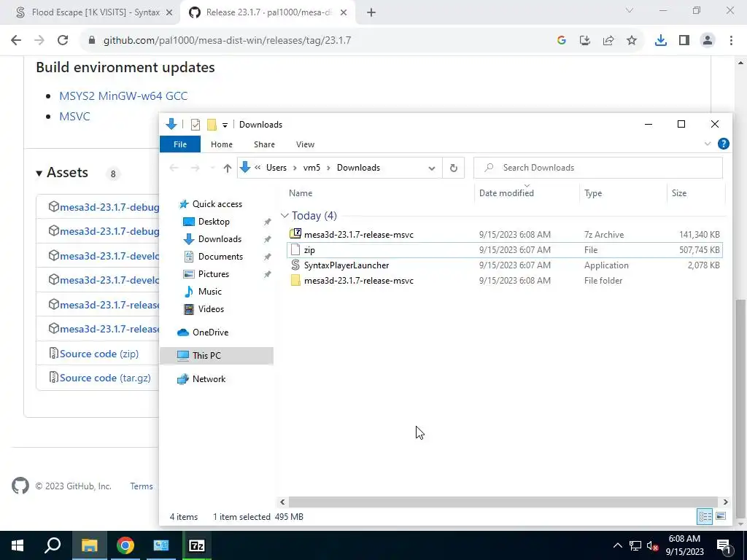Sort by Type column header
Image resolution: width=747 pixels, height=560 pixels.
(593, 192)
